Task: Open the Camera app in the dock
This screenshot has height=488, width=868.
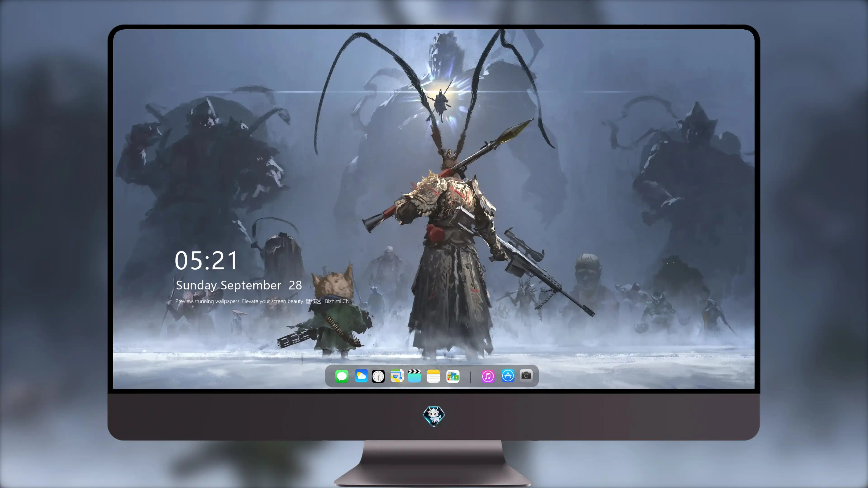Action: [x=526, y=375]
